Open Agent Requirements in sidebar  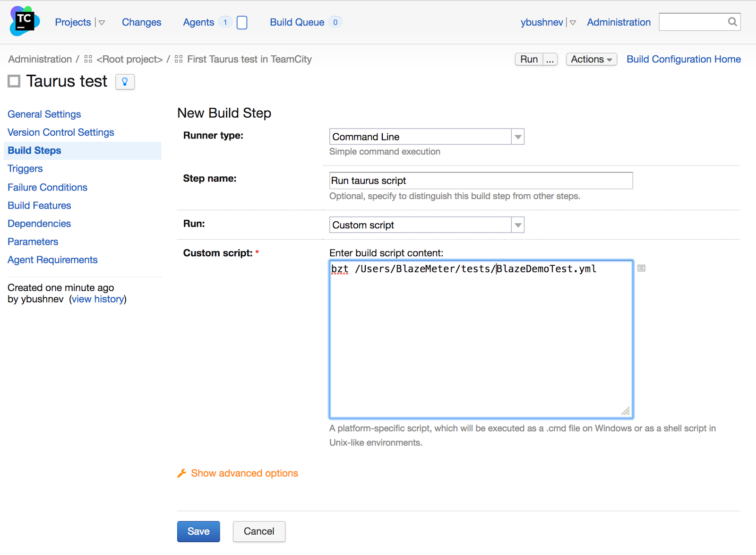point(52,260)
